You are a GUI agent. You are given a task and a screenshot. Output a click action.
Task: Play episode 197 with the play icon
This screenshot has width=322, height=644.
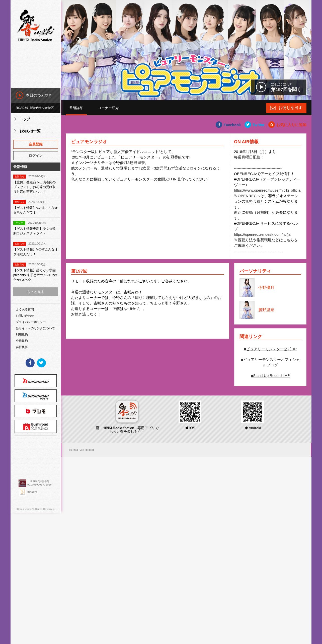coord(261,87)
